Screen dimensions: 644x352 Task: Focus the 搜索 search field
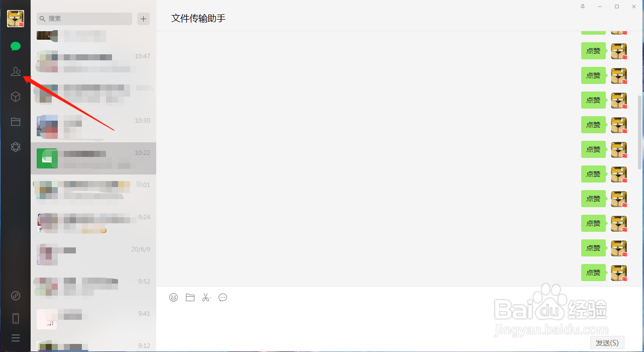[x=84, y=19]
